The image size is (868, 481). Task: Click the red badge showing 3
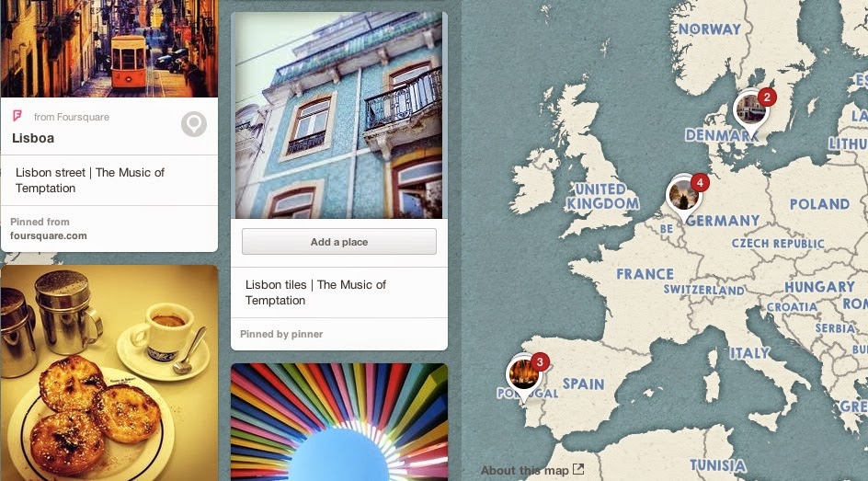click(540, 362)
